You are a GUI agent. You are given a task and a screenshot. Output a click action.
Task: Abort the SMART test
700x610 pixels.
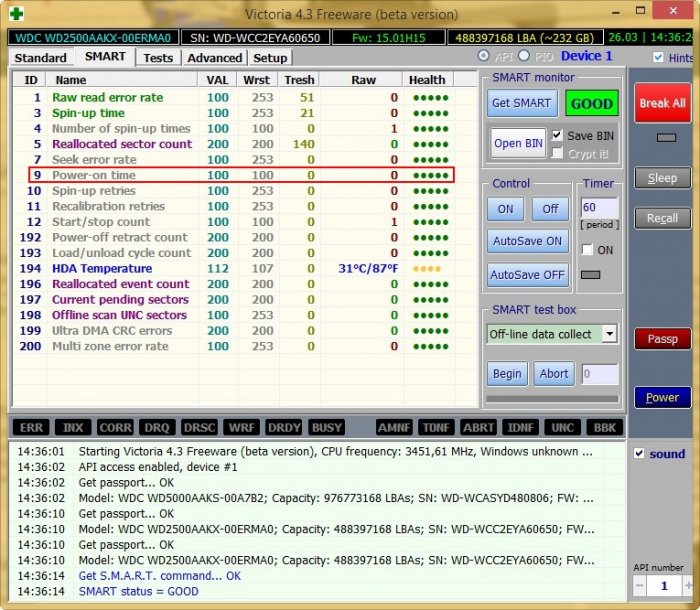(554, 373)
